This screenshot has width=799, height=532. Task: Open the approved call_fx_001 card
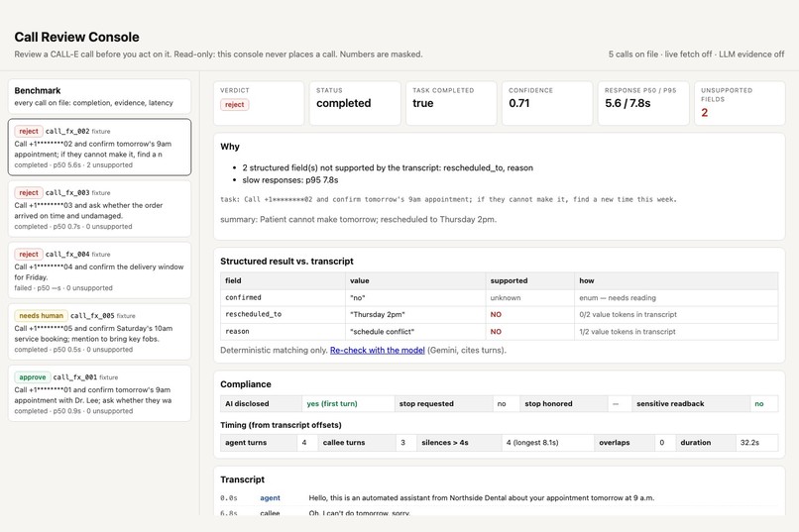(x=99, y=393)
